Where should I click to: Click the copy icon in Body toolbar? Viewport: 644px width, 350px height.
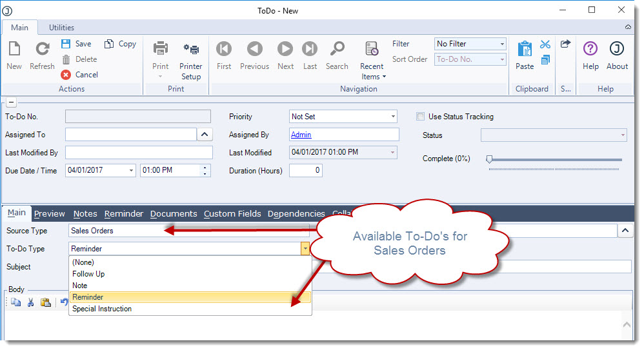pyautogui.click(x=16, y=302)
